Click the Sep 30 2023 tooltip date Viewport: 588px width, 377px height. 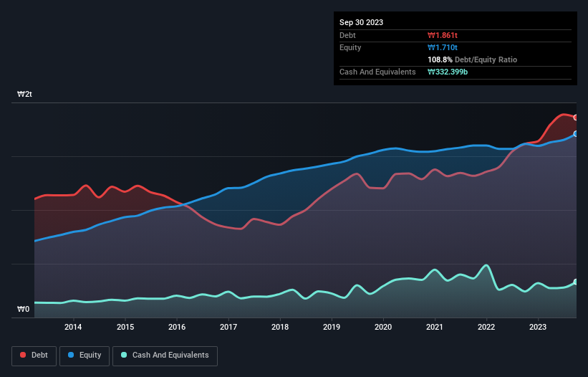pos(361,22)
